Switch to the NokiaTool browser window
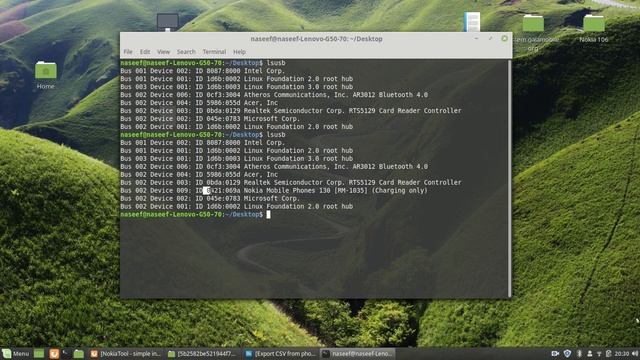640x360 pixels. coord(126,353)
